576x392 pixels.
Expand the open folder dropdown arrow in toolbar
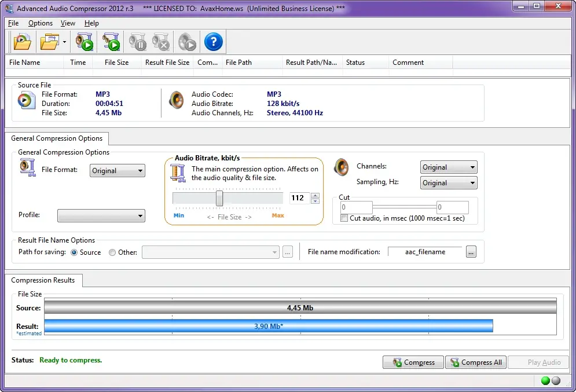pos(65,42)
